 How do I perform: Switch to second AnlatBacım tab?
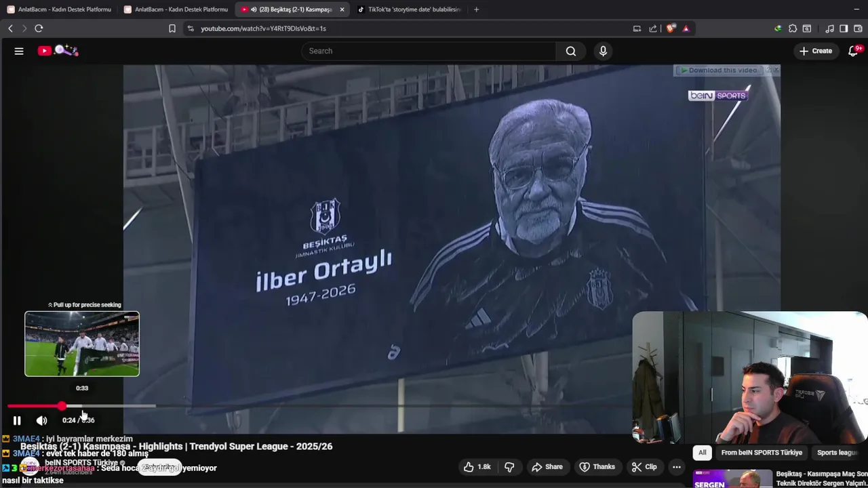[x=176, y=9]
